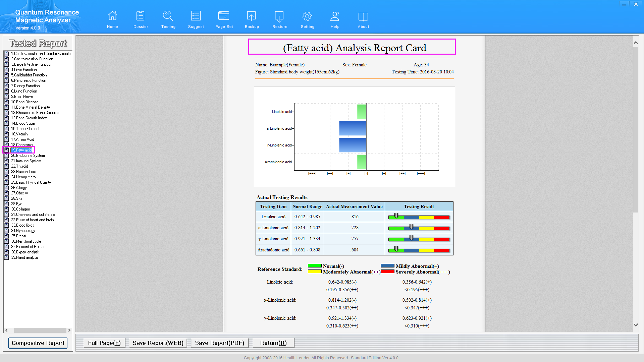The width and height of the screenshot is (644, 362).
Task: Click Full Page(F) button
Action: [104, 343]
